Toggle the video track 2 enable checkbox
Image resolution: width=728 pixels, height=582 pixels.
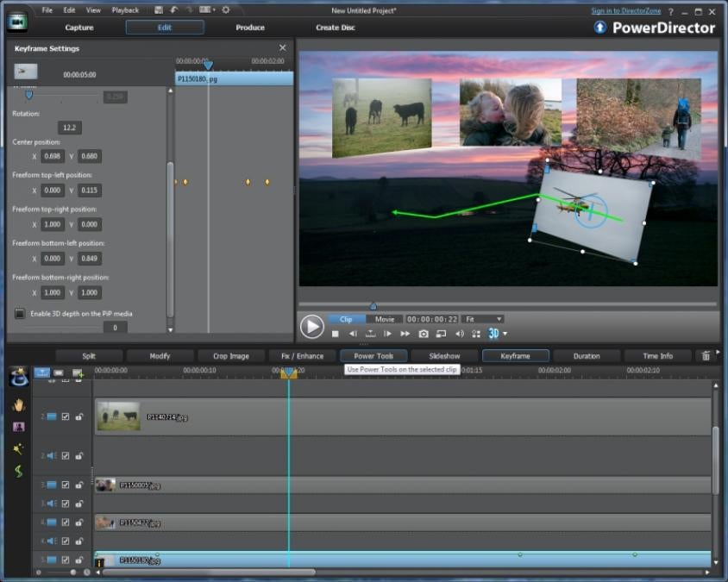66,416
